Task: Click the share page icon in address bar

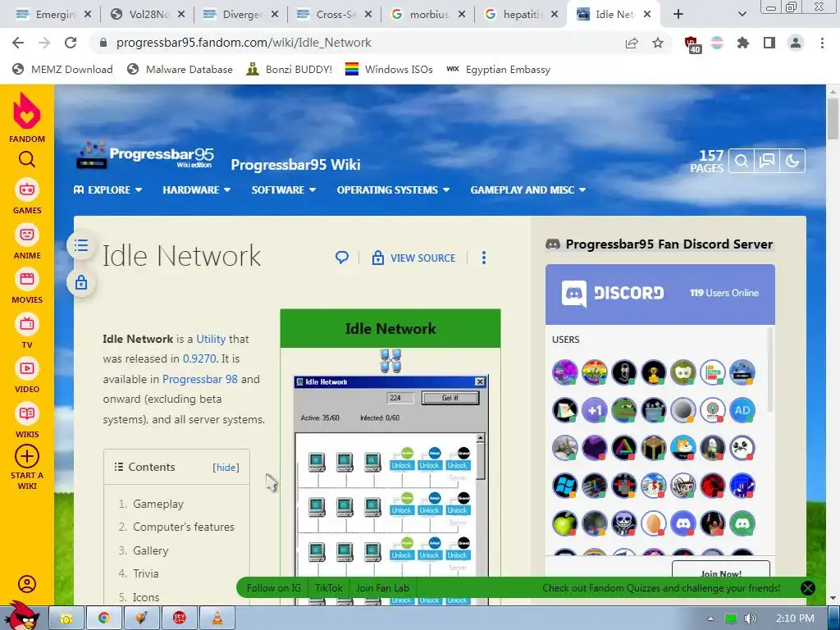Action: [x=632, y=43]
